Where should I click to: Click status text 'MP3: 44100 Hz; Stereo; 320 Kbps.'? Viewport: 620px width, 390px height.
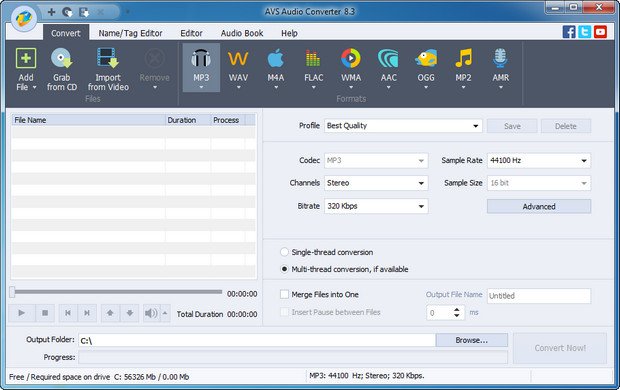coord(367,376)
